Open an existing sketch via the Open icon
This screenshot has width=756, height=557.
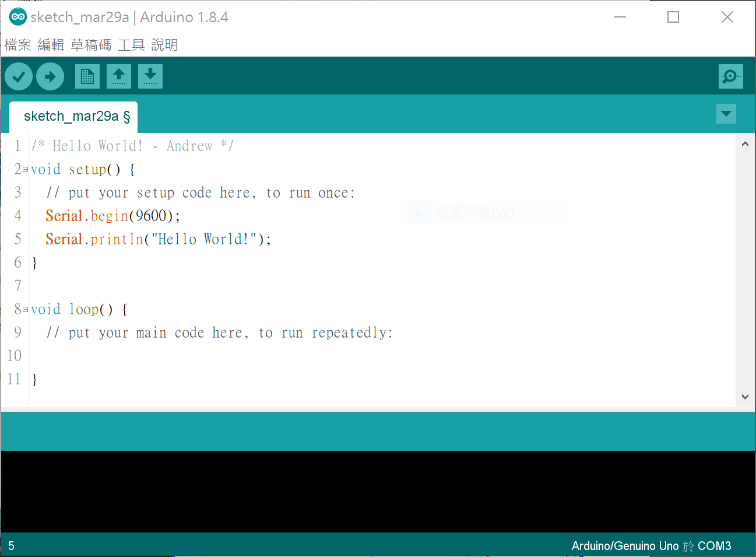tap(118, 76)
